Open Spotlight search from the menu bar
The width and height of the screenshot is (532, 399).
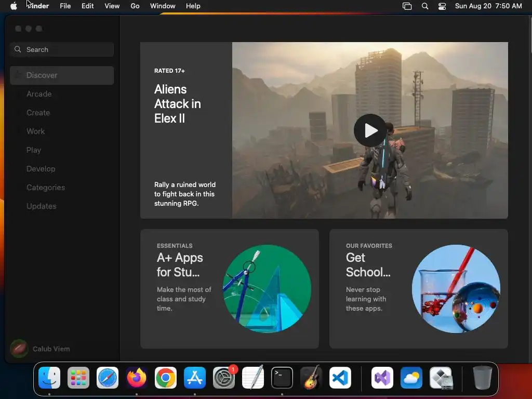click(425, 6)
